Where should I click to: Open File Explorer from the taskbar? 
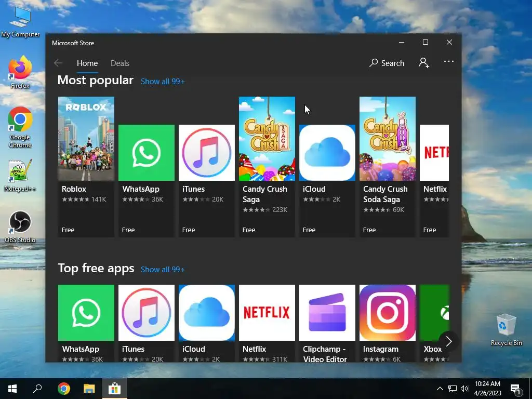coord(89,389)
